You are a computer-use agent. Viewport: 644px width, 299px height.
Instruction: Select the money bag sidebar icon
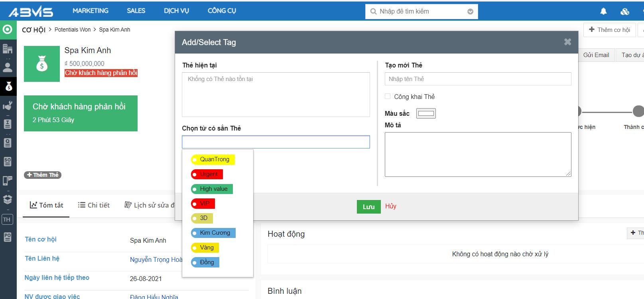pyautogui.click(x=8, y=86)
